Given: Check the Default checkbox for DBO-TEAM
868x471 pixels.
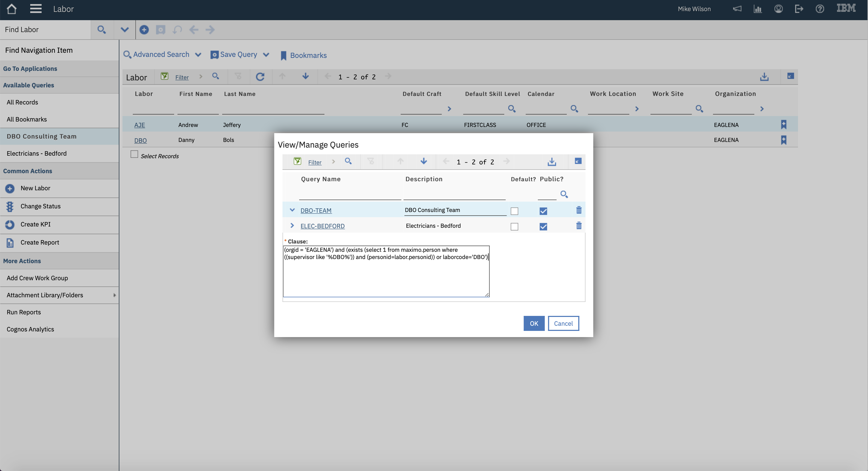Looking at the screenshot, I should click(x=514, y=211).
